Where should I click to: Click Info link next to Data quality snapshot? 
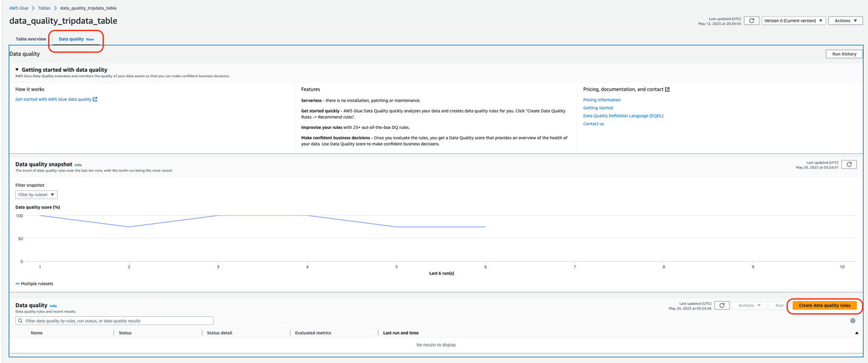(x=78, y=165)
